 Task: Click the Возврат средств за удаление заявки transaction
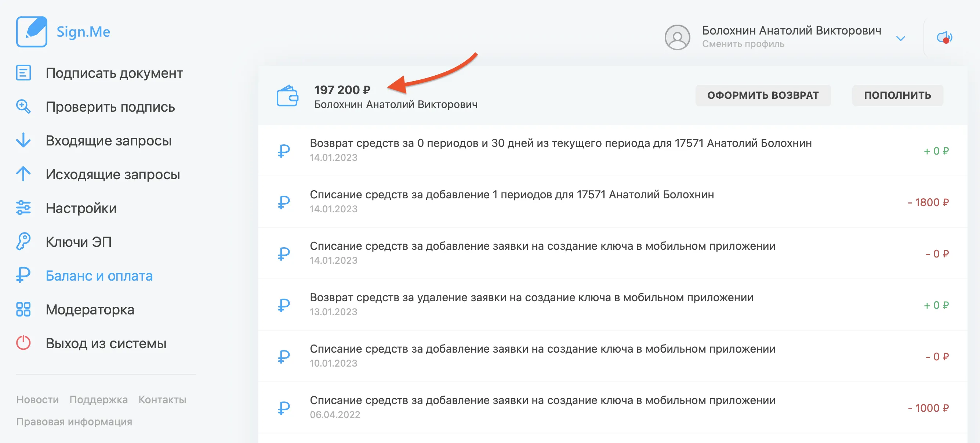[x=613, y=305]
